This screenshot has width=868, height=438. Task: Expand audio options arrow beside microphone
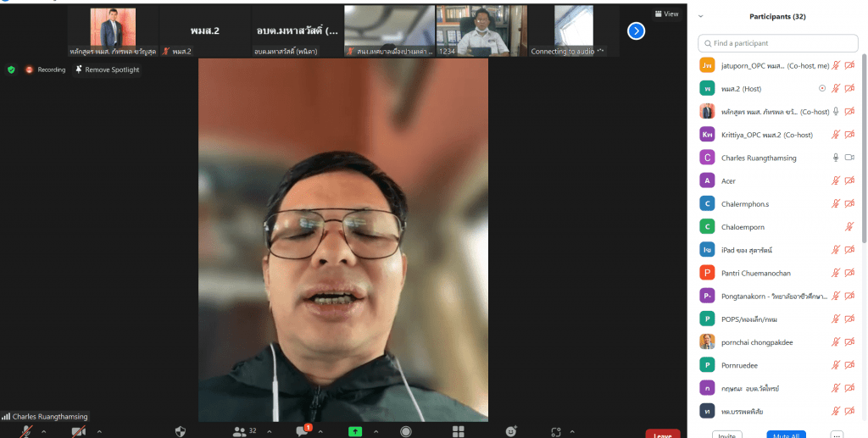[47, 431]
